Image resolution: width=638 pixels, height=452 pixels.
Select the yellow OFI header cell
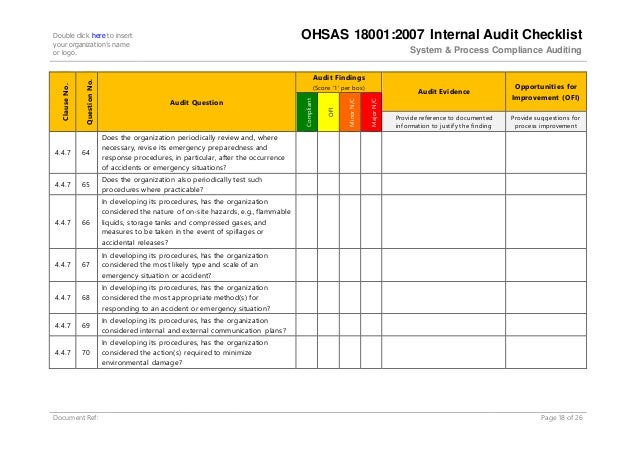tap(328, 112)
